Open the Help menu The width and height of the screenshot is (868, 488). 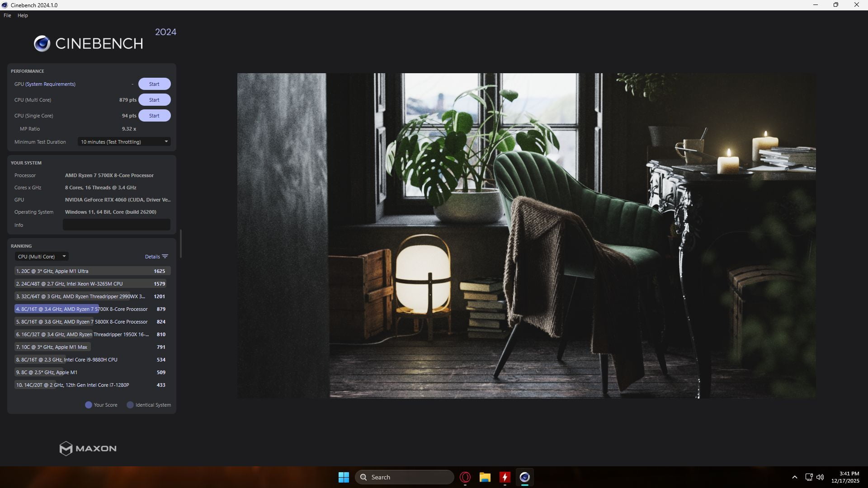tap(23, 15)
